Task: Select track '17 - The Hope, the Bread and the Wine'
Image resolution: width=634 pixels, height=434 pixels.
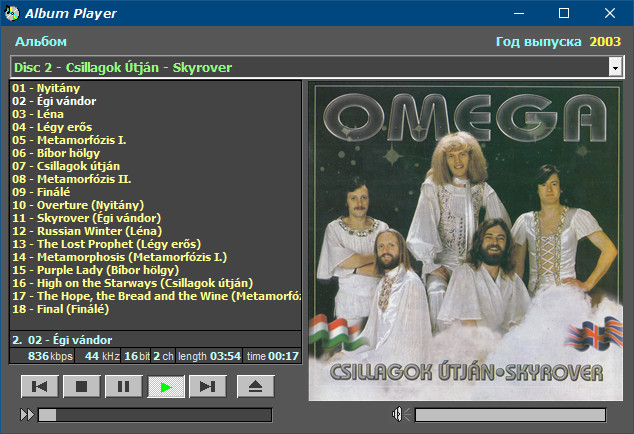Action: (156, 296)
